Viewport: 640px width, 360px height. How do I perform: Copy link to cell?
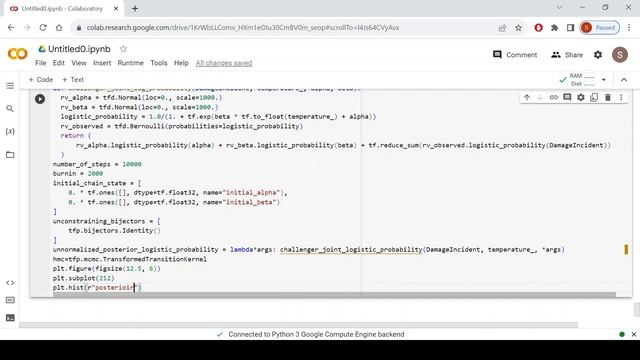(553, 98)
